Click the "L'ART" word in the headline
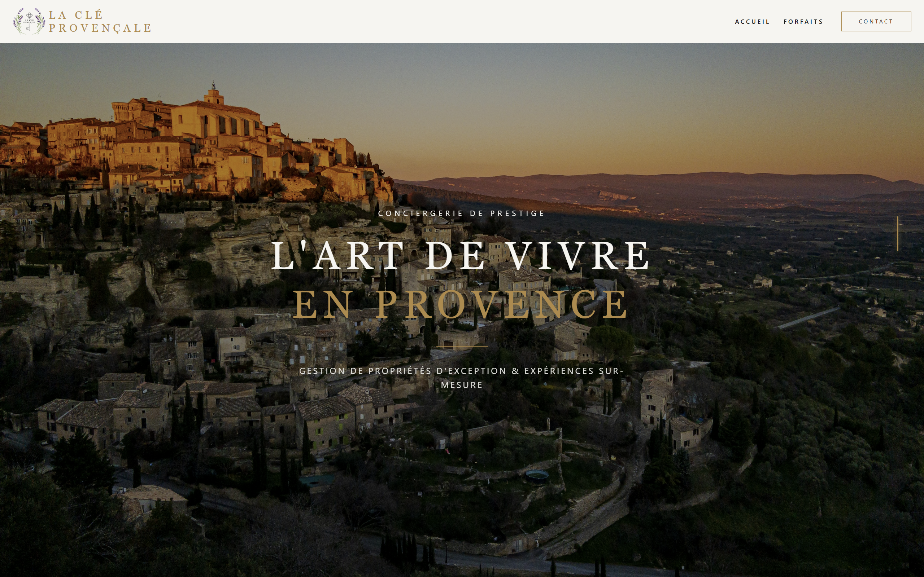 pyautogui.click(x=337, y=255)
